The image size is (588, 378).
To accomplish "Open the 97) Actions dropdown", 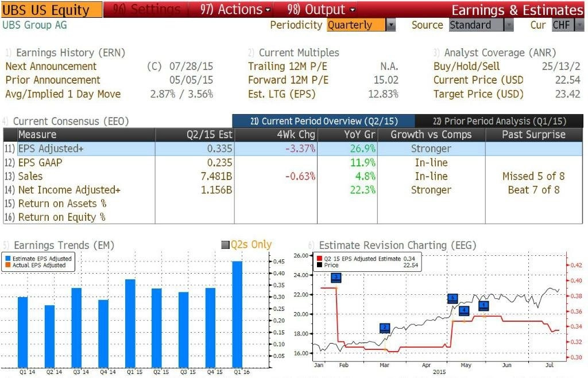I will [235, 9].
